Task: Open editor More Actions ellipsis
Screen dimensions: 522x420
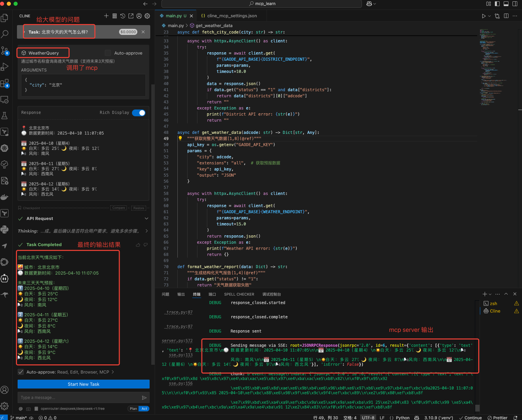Action: click(515, 16)
